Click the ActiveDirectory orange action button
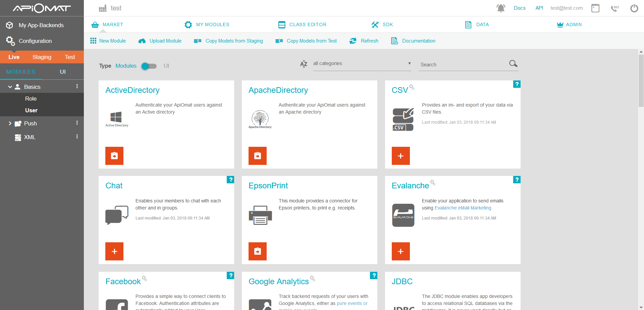The height and width of the screenshot is (310, 644). coord(114,156)
